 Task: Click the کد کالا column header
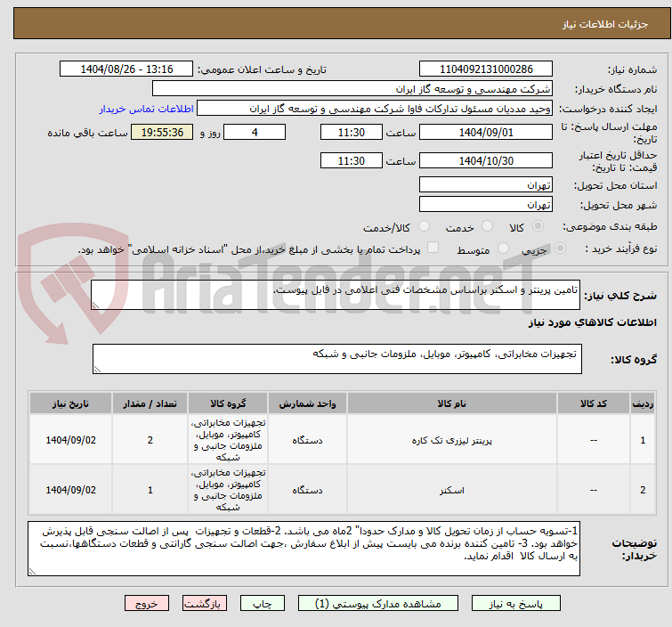(594, 403)
